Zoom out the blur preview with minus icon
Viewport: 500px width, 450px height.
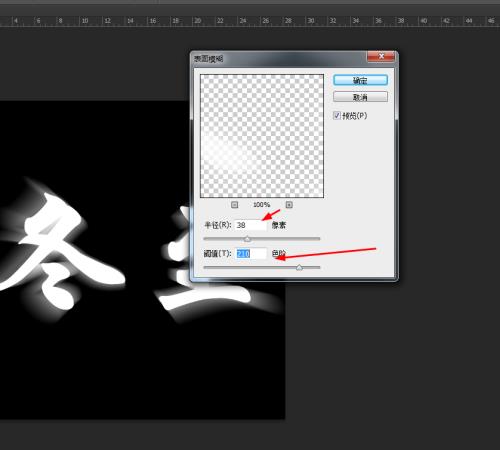(x=235, y=205)
